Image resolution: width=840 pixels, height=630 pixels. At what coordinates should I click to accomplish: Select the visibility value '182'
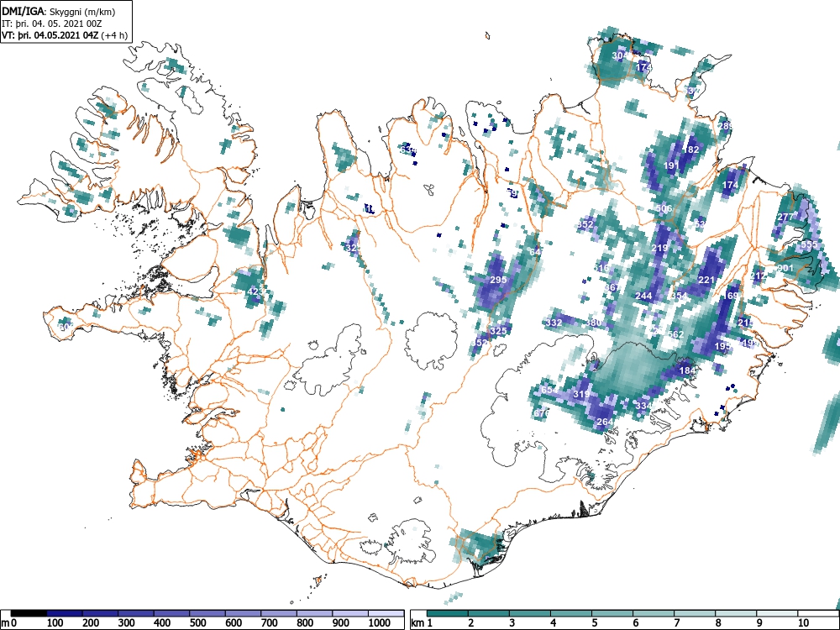691,150
